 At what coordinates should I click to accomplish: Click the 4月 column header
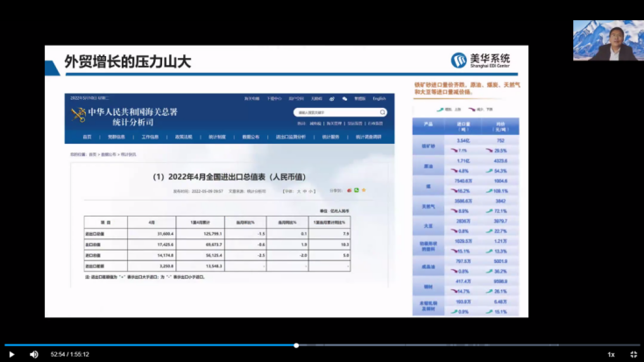click(152, 223)
